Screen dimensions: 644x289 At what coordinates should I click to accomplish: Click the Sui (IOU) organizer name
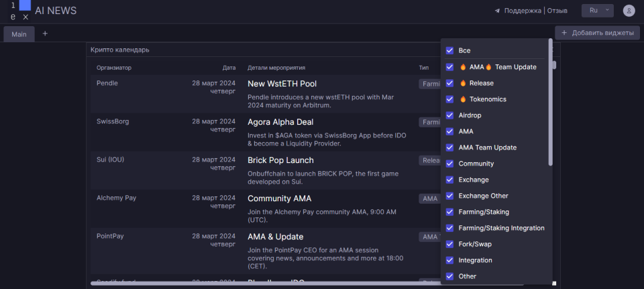point(110,160)
